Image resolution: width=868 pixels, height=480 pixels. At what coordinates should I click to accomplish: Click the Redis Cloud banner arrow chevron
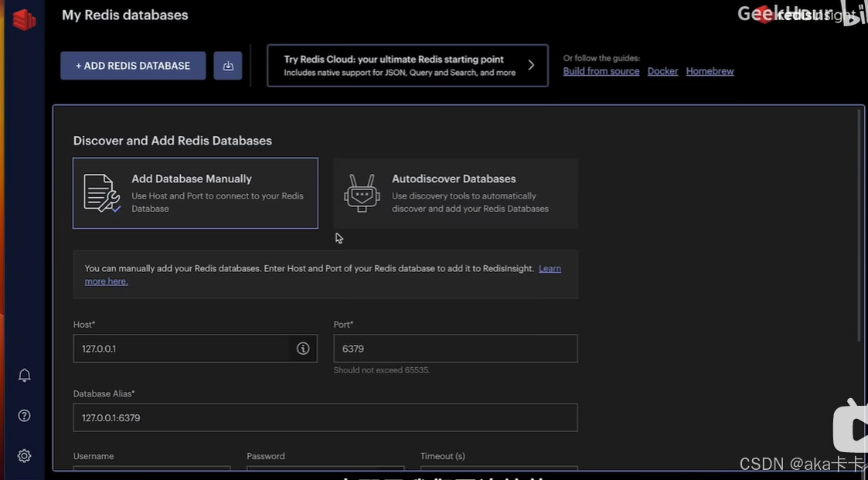pos(531,66)
